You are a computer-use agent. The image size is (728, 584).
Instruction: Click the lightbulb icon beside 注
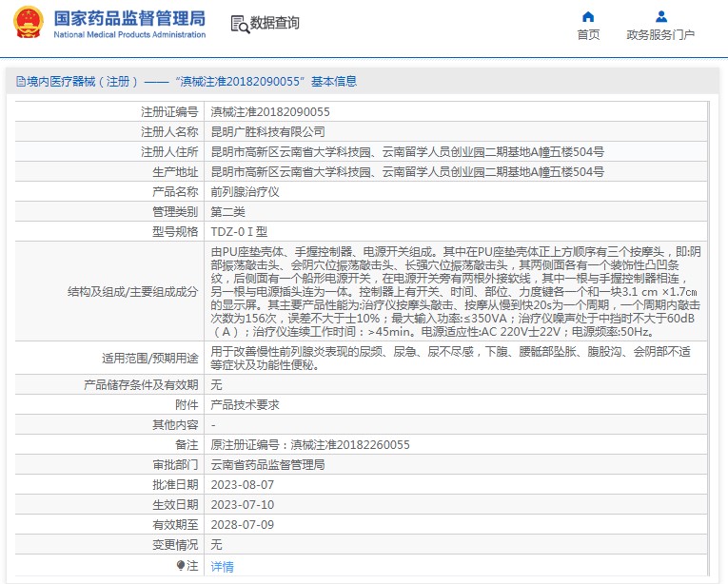click(x=181, y=566)
